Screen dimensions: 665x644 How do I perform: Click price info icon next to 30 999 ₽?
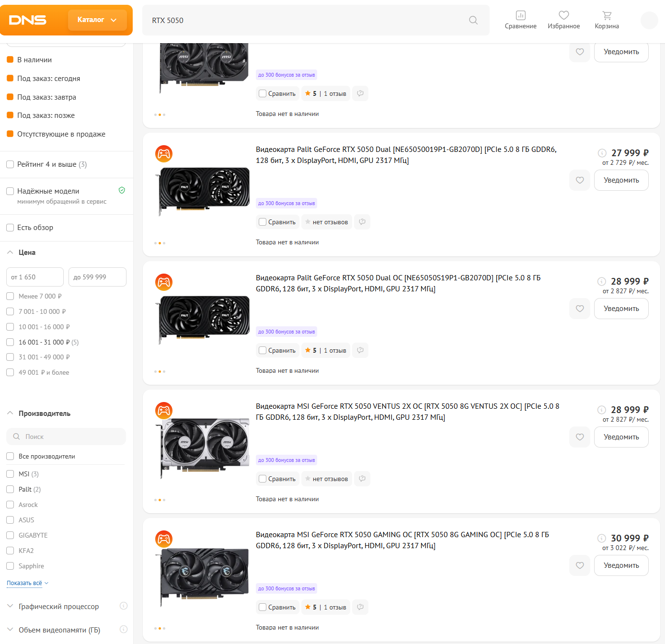[x=602, y=538]
